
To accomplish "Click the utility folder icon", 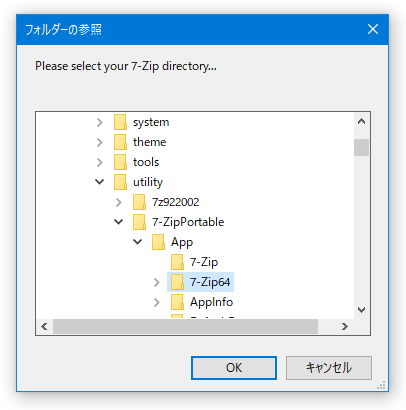I will click(120, 182).
